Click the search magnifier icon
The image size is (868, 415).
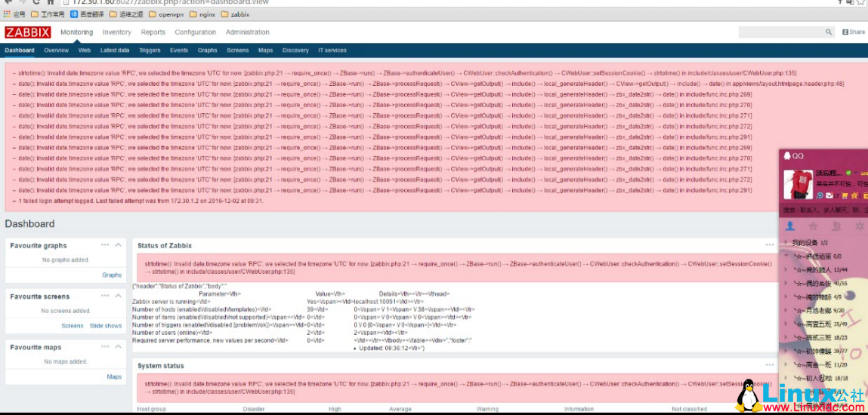click(829, 32)
